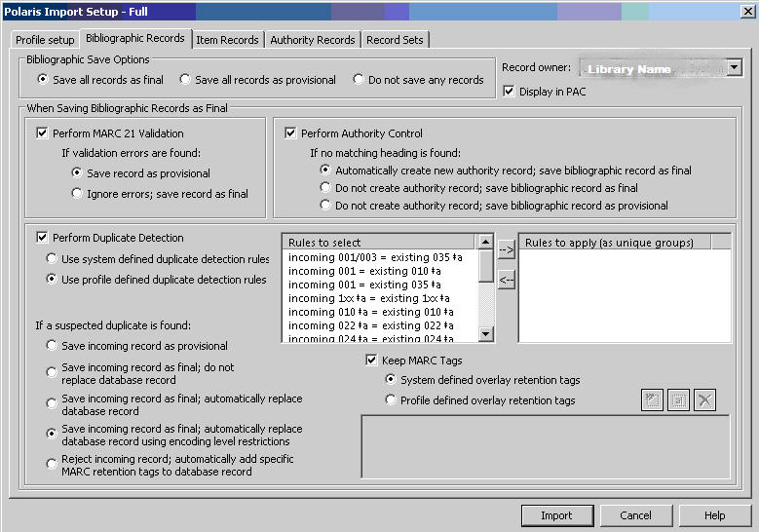
Task: Select Use profile defined duplicate detection rules
Action: point(52,279)
